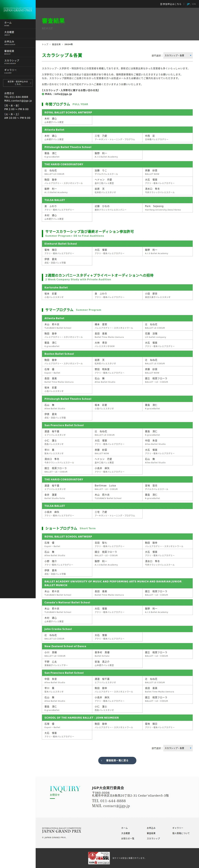This screenshot has width=199, height=868.
Task: Open the ホーム HOME sidebar menu item
Action: (x=18, y=24)
